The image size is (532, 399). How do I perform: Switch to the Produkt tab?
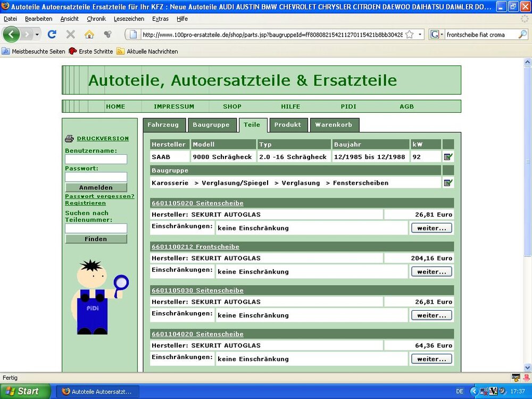[x=288, y=125]
